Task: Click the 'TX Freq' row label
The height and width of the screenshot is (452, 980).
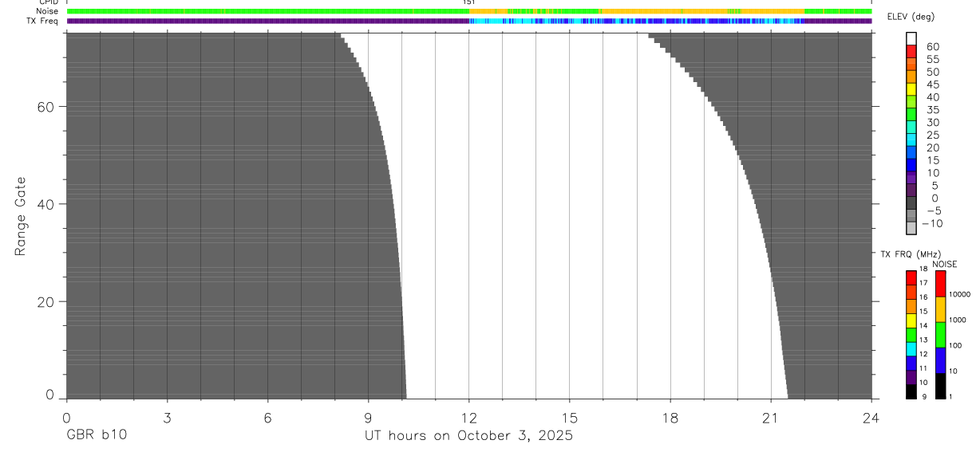Action: tap(43, 21)
